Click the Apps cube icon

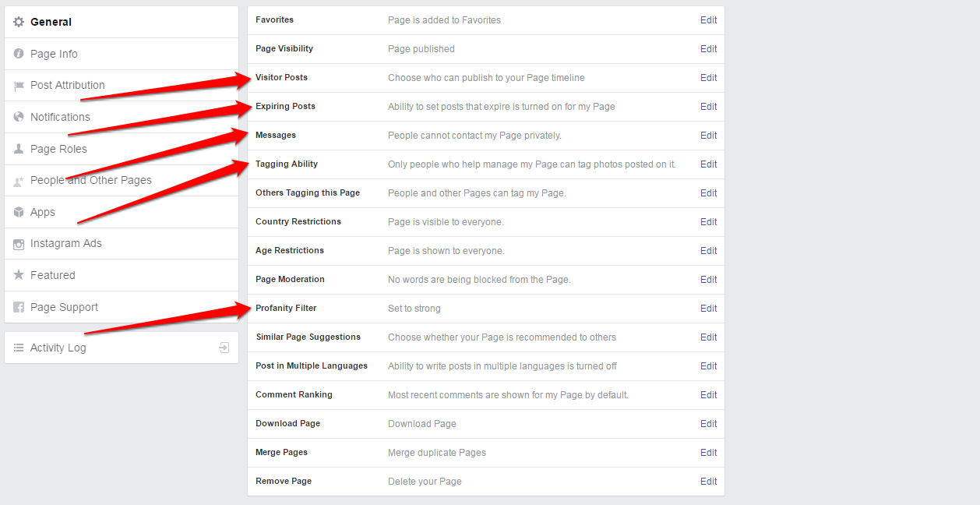click(x=19, y=212)
